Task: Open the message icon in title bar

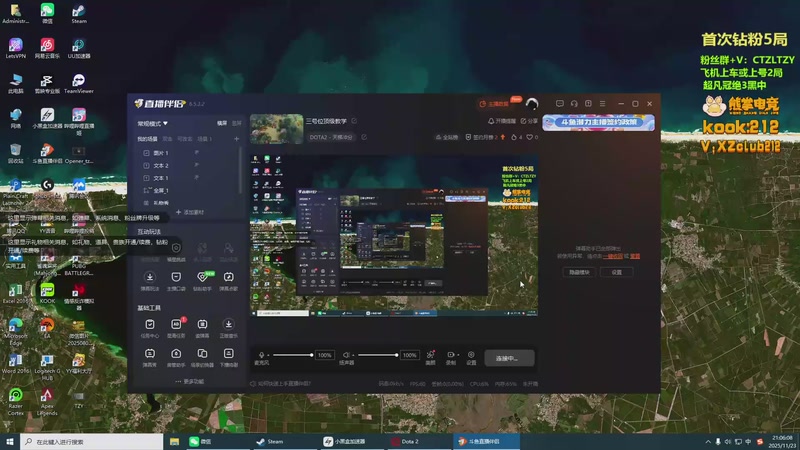Action: [560, 104]
